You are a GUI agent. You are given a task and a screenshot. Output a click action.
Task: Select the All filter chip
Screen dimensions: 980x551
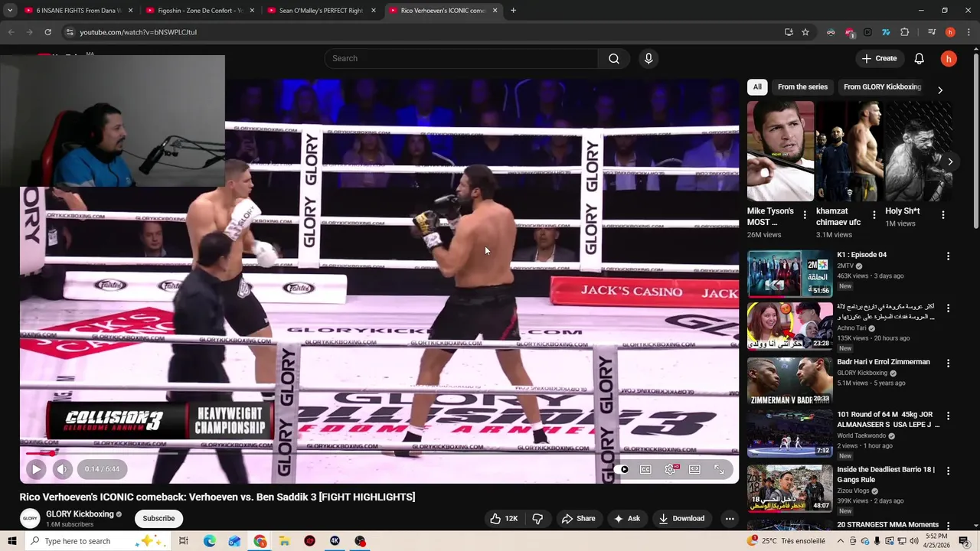[x=757, y=86]
